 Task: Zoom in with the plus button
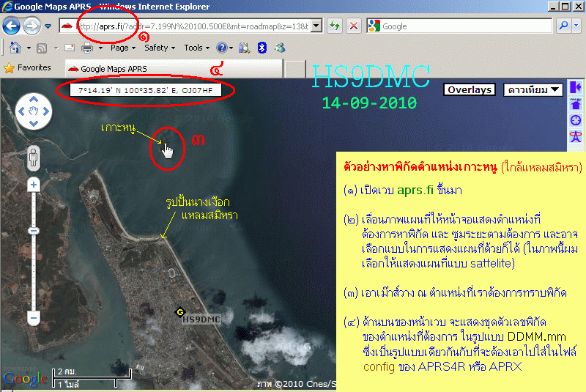[34, 185]
